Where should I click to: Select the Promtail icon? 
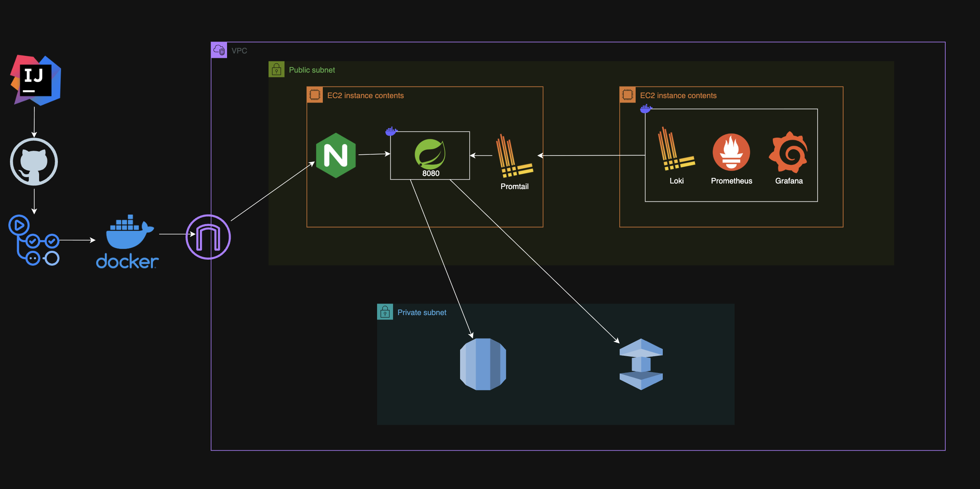click(x=514, y=156)
